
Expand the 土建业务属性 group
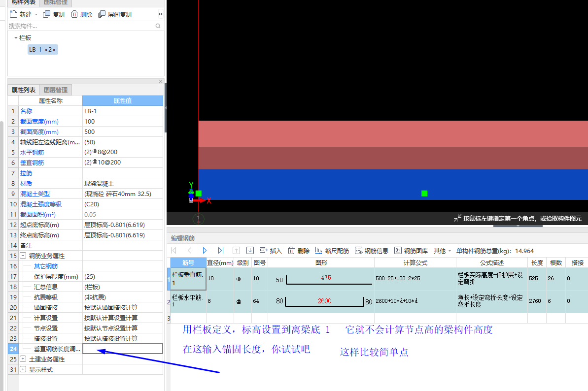pyautogui.click(x=23, y=359)
